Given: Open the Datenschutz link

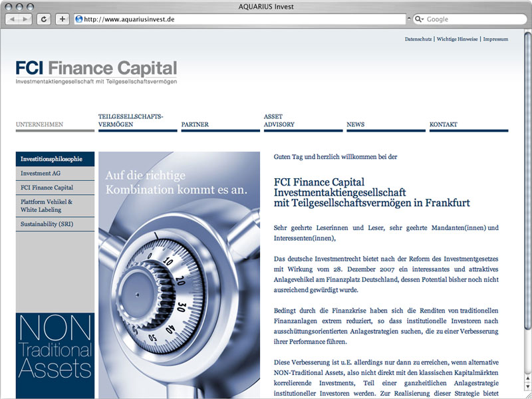Looking at the screenshot, I should 418,39.
